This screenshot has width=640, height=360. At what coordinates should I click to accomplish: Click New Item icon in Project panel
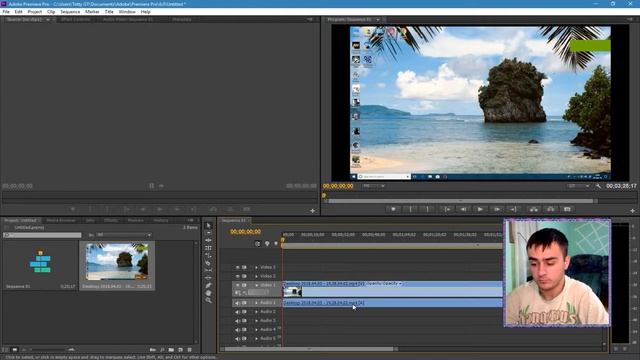tap(180, 350)
